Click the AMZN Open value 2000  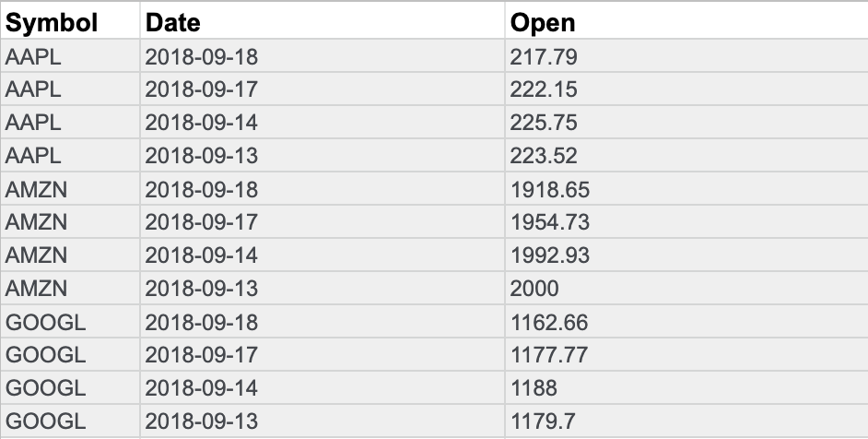534,289
